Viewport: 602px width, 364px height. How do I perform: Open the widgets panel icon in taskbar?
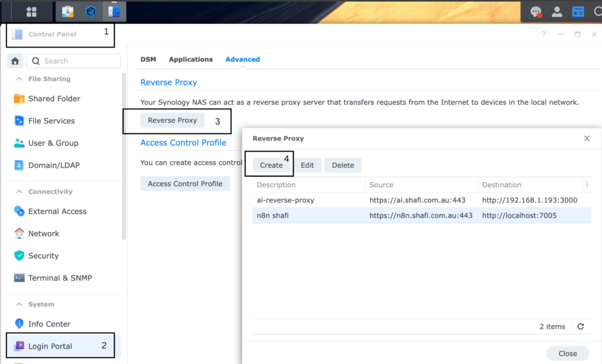[578, 12]
